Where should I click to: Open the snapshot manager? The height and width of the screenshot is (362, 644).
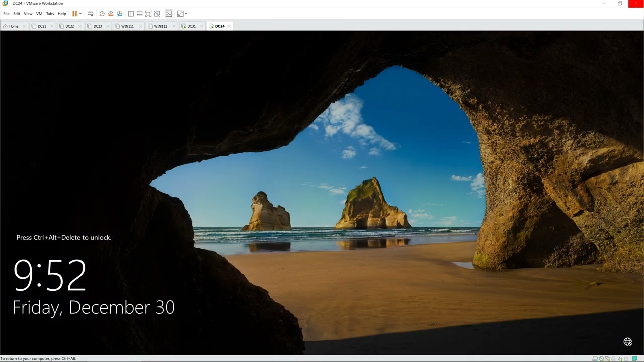click(119, 14)
